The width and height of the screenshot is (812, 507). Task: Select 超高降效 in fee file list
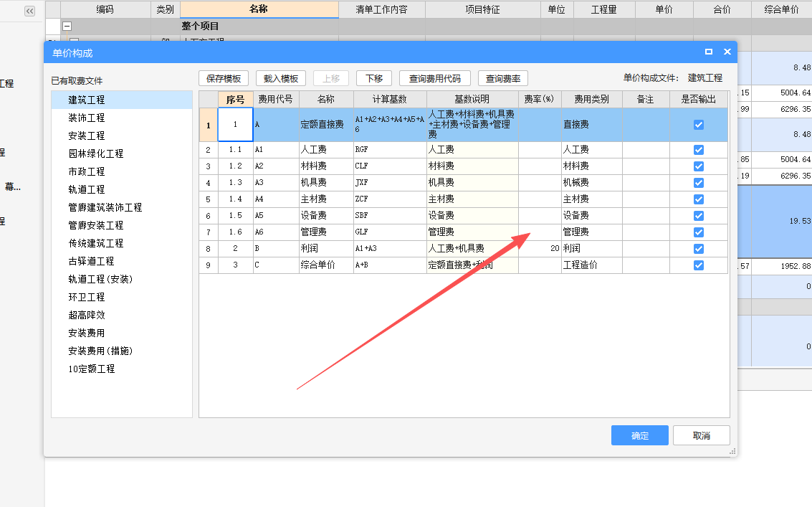coord(122,316)
